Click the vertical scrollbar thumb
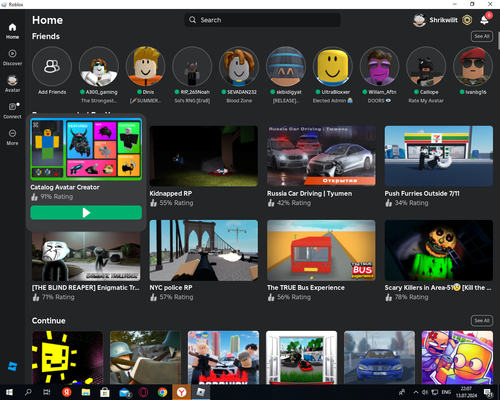 [499, 41]
